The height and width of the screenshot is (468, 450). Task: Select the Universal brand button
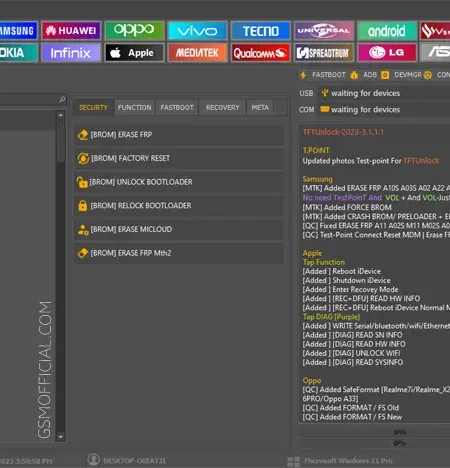tap(324, 31)
